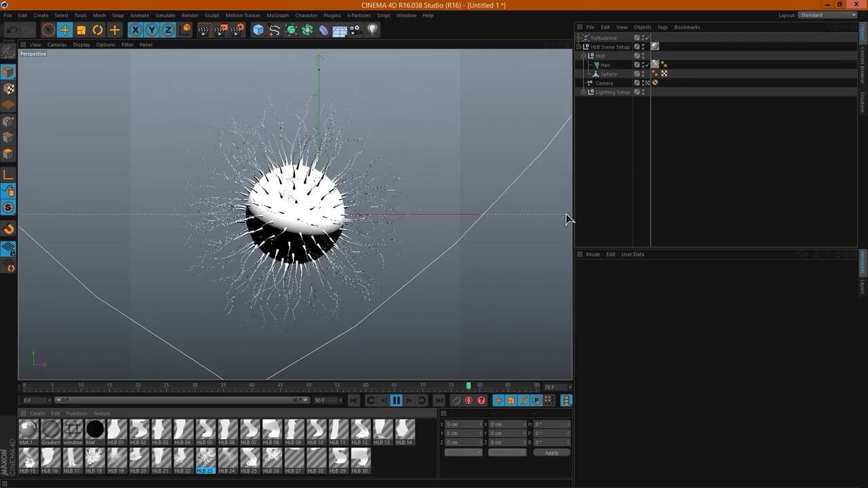Toggle X-axis lock
This screenshot has width=868, height=488.
pyautogui.click(x=136, y=30)
